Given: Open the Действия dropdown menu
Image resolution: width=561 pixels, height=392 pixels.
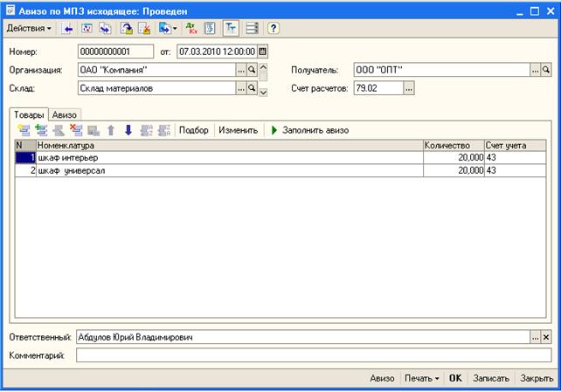Looking at the screenshot, I should tap(28, 29).
